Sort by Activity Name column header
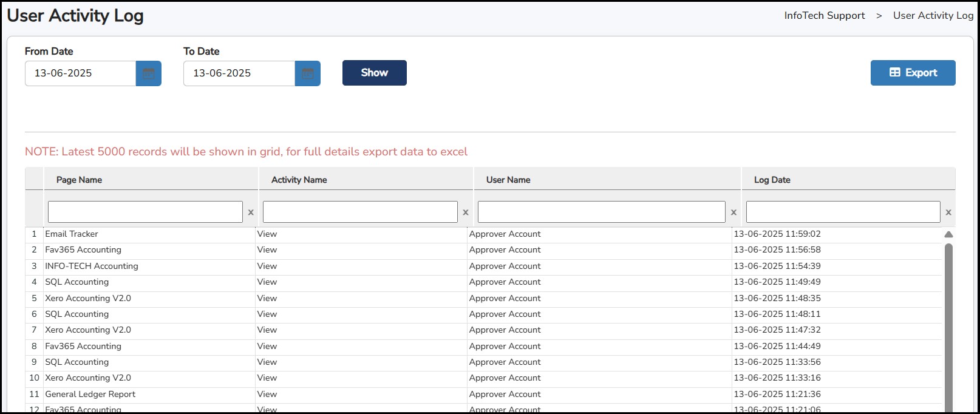 [x=299, y=180]
